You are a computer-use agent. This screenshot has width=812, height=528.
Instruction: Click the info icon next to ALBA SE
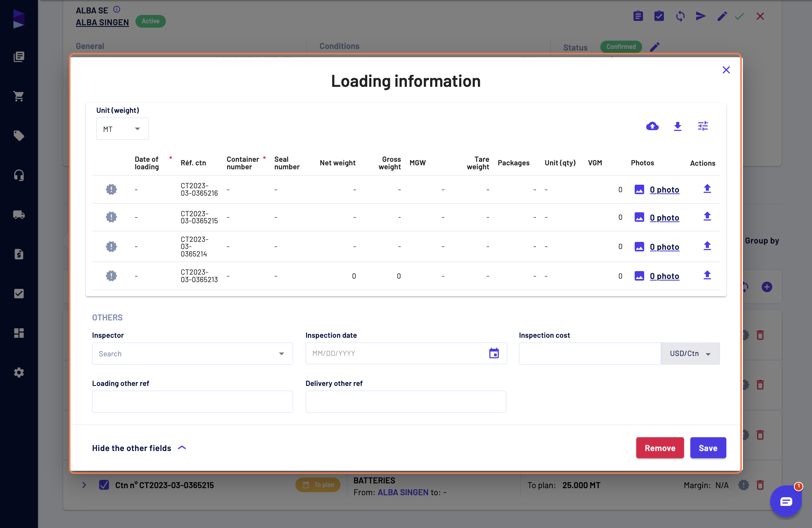(x=117, y=9)
